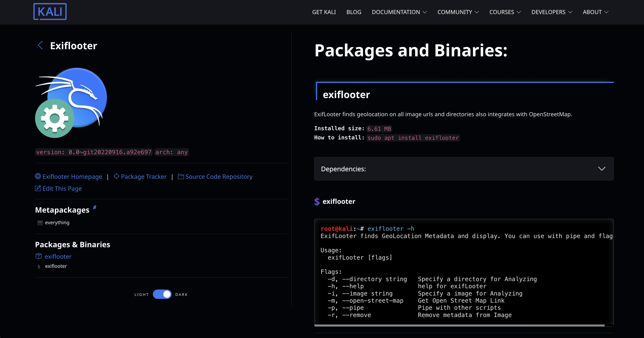Screen dimensions: 644x338
Task: Open the everything metapackage link
Action: 57,223
